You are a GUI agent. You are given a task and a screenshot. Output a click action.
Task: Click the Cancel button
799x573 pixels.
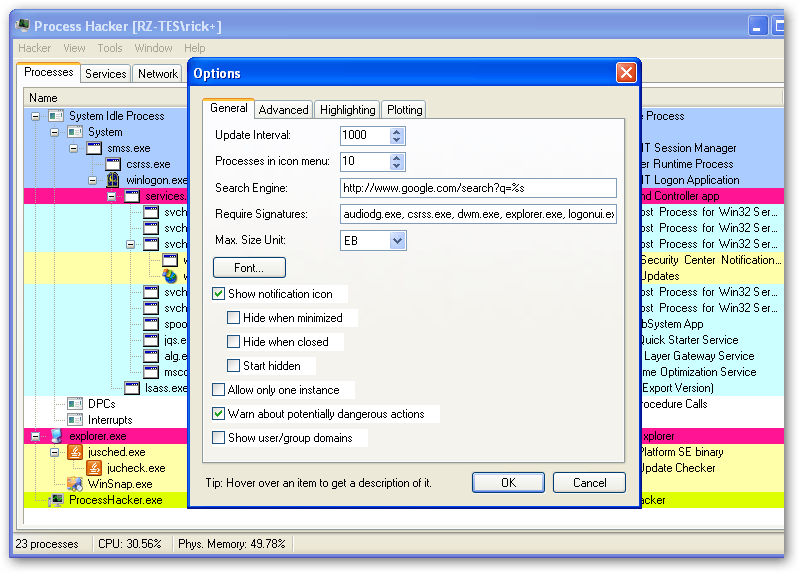coord(590,482)
